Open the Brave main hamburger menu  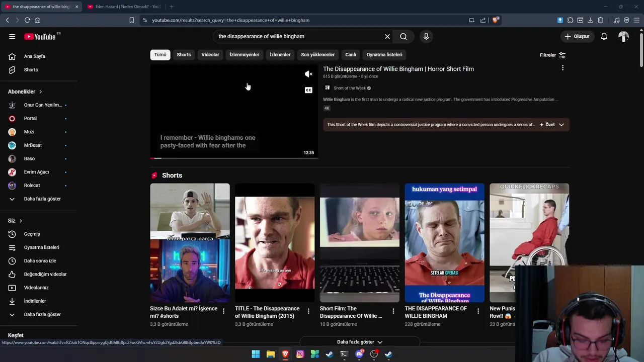pos(636,20)
